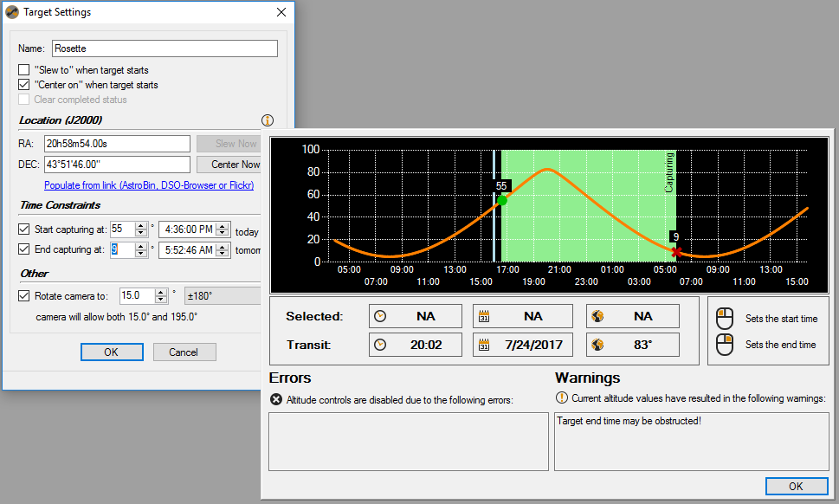Click the green start marker on the altitude curve
839x504 pixels.
coord(502,201)
